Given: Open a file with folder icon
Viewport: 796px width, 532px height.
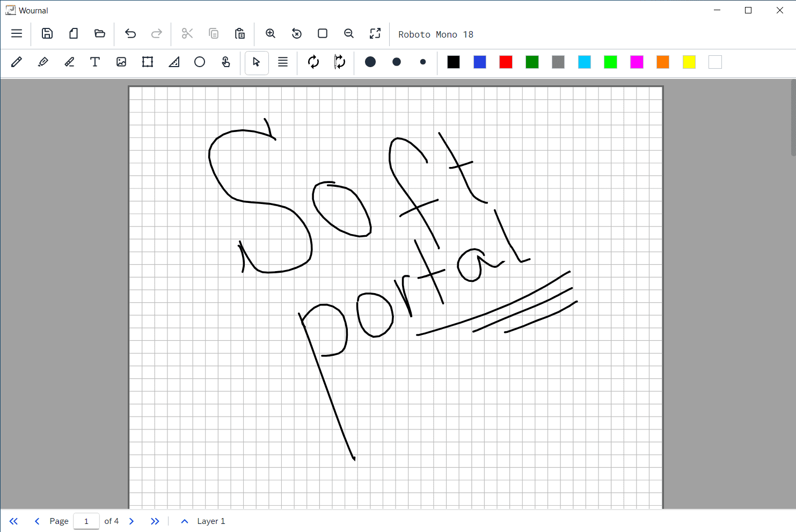Looking at the screenshot, I should [100, 34].
